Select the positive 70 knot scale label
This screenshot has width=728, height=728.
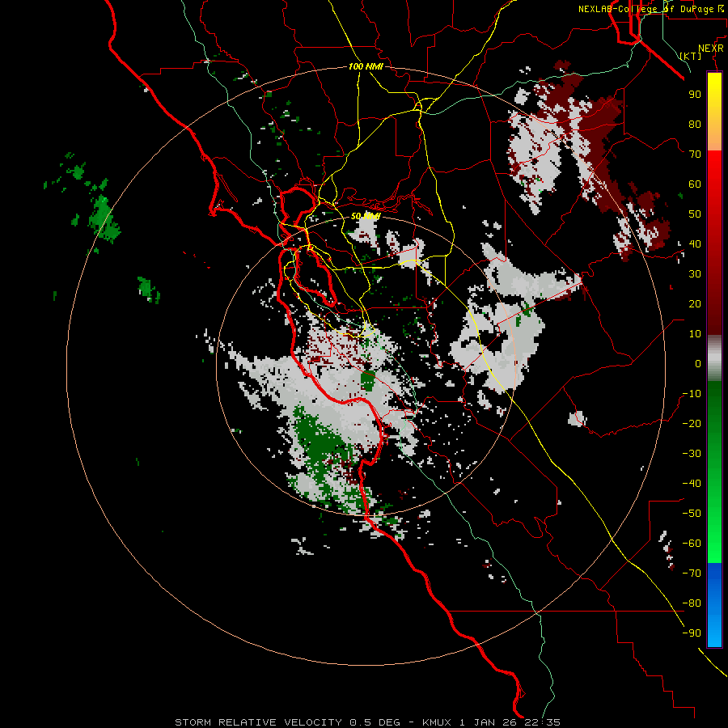pyautogui.click(x=695, y=154)
